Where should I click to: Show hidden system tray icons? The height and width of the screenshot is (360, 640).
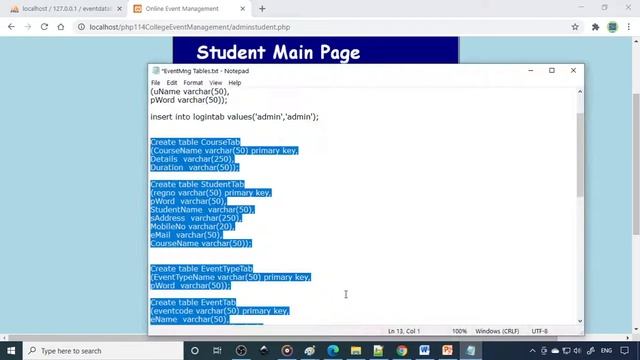click(532, 351)
